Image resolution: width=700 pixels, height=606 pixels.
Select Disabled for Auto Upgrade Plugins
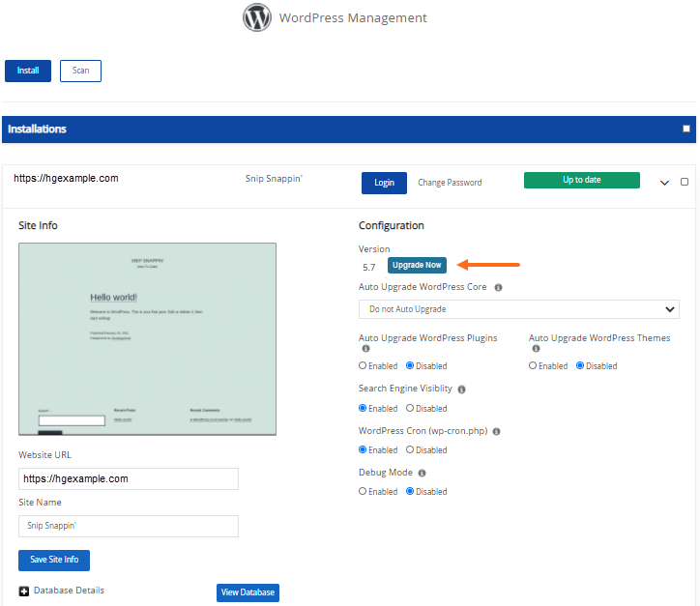410,365
